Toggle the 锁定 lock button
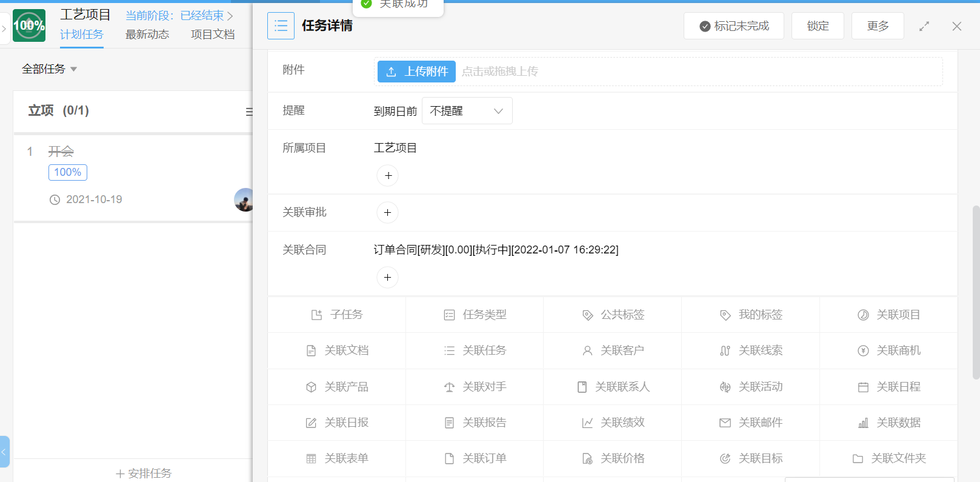The width and height of the screenshot is (980, 482). click(817, 26)
